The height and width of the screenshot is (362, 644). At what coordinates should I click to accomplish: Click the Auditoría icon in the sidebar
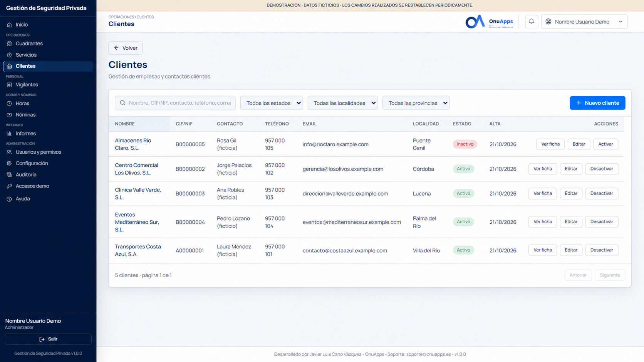pos(9,175)
